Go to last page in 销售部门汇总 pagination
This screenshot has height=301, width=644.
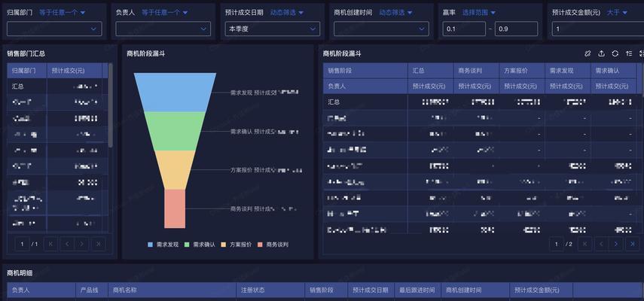pos(98,244)
